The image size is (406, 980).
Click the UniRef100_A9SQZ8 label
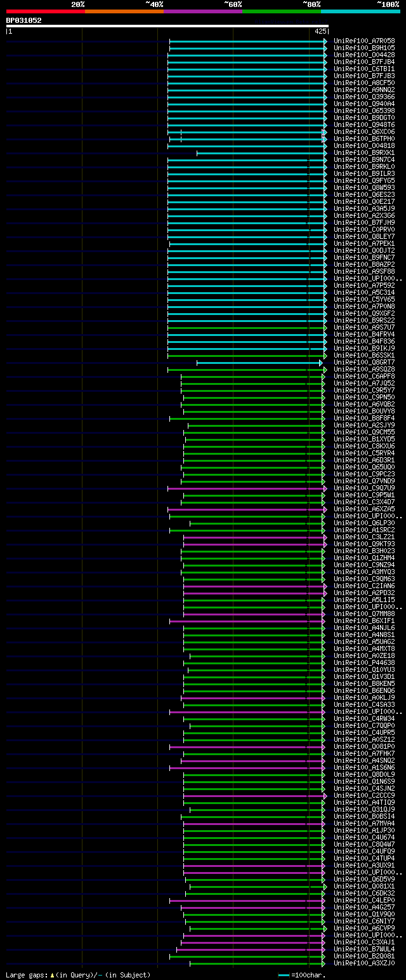click(364, 369)
